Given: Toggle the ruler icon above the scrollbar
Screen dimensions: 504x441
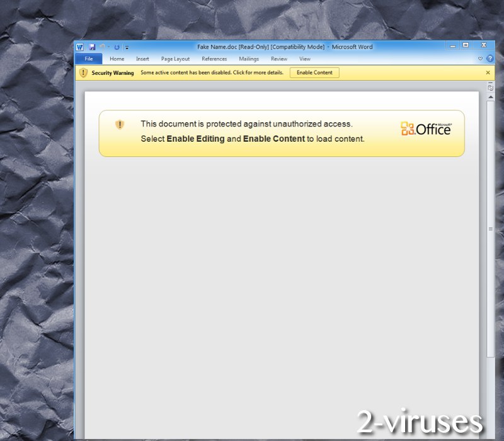Looking at the screenshot, I should [490, 88].
